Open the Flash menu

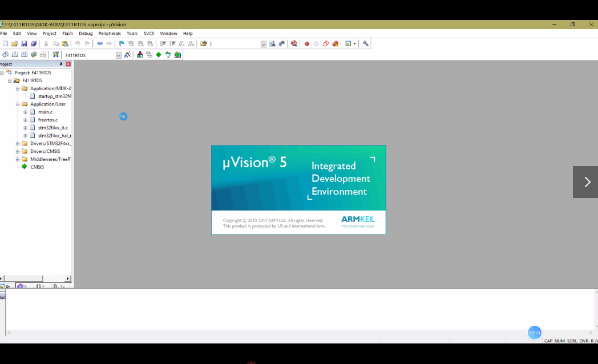[x=67, y=34]
